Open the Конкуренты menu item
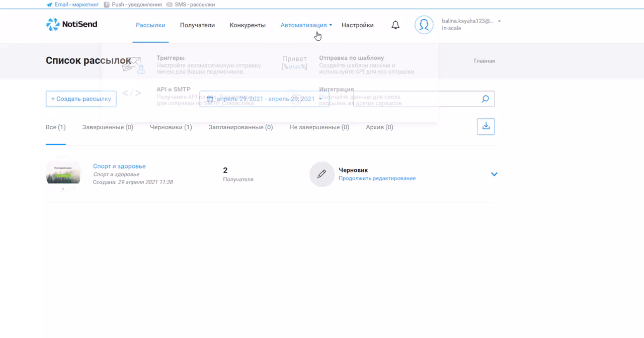This screenshot has width=644, height=338. tap(248, 25)
